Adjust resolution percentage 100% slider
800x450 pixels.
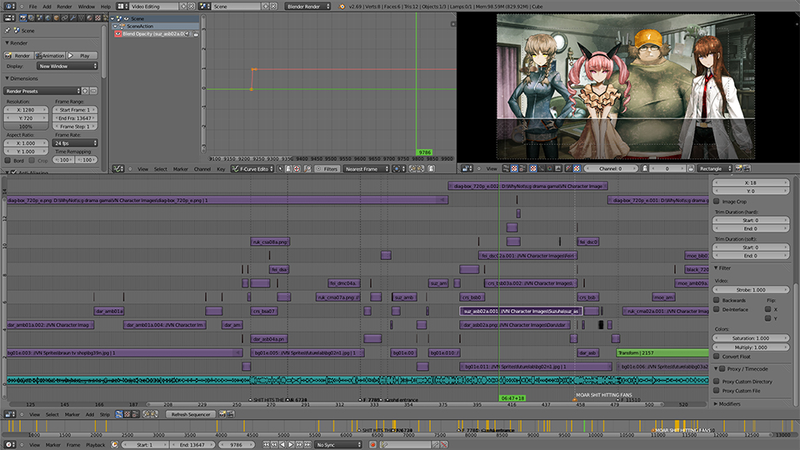(x=26, y=126)
